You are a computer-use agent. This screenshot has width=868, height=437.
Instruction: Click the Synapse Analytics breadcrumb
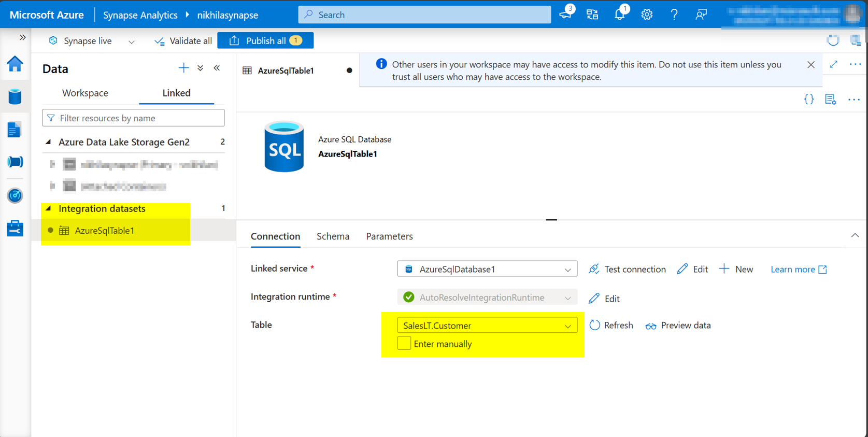click(140, 15)
